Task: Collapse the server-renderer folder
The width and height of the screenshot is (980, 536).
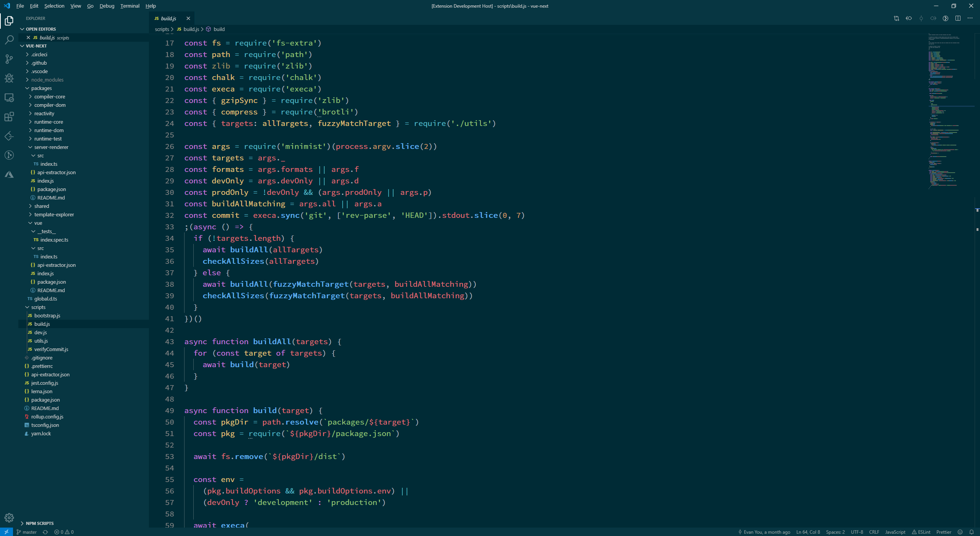Action: 51,147
